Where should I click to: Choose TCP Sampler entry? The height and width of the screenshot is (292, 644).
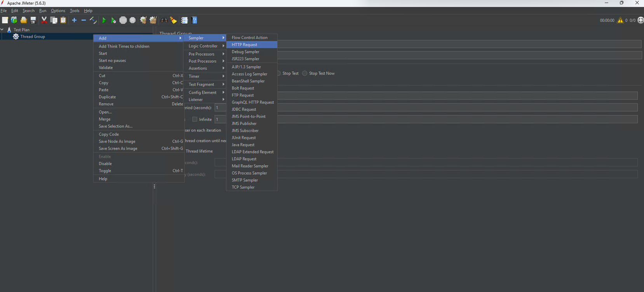(x=252, y=187)
